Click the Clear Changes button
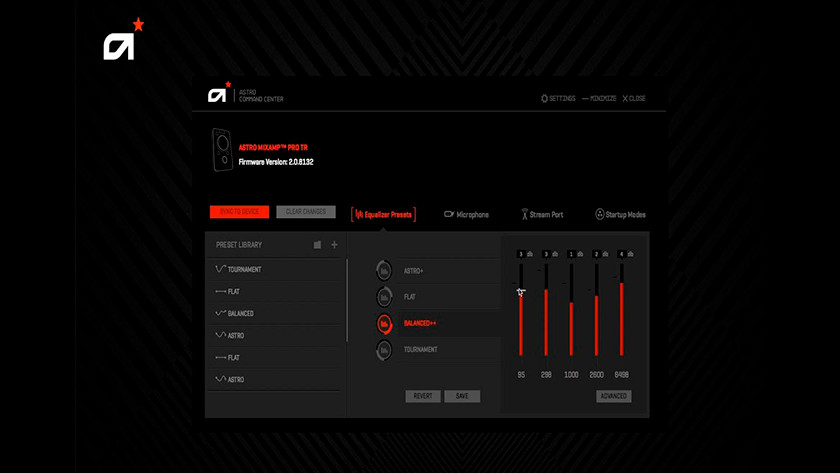This screenshot has width=840, height=473. [x=306, y=212]
